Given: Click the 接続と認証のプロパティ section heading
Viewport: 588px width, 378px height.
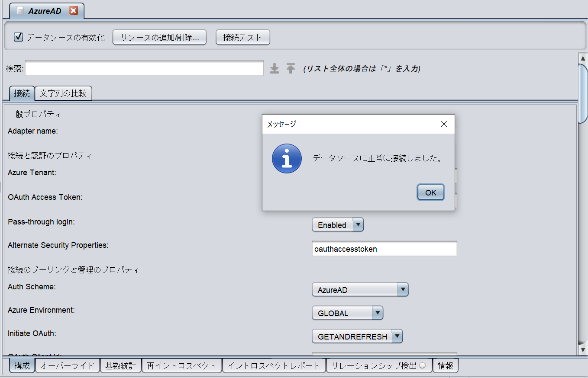Looking at the screenshot, I should 50,155.
